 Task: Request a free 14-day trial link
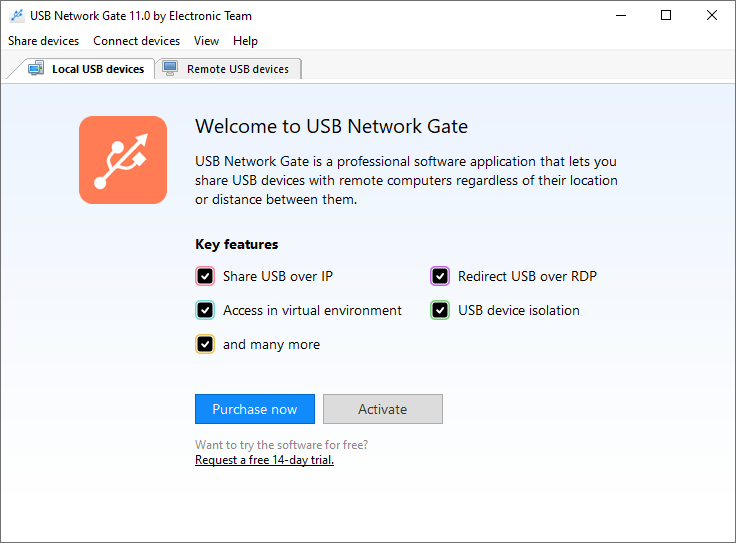(x=264, y=460)
